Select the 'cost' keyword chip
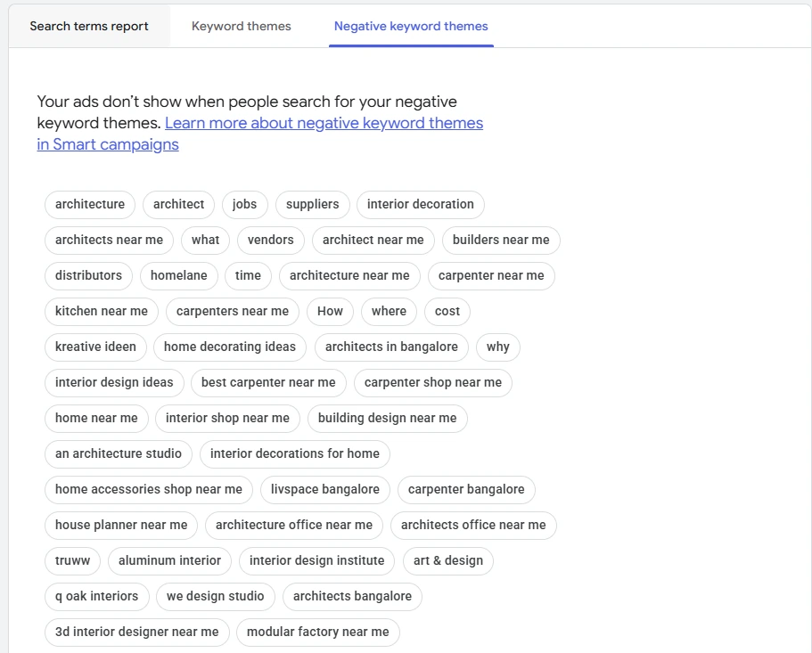812x653 pixels. tap(447, 312)
